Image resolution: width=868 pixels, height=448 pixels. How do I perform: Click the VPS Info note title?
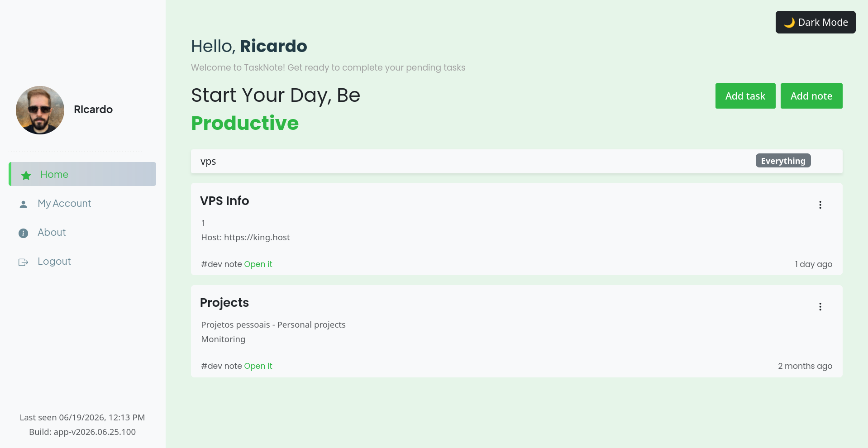(224, 201)
